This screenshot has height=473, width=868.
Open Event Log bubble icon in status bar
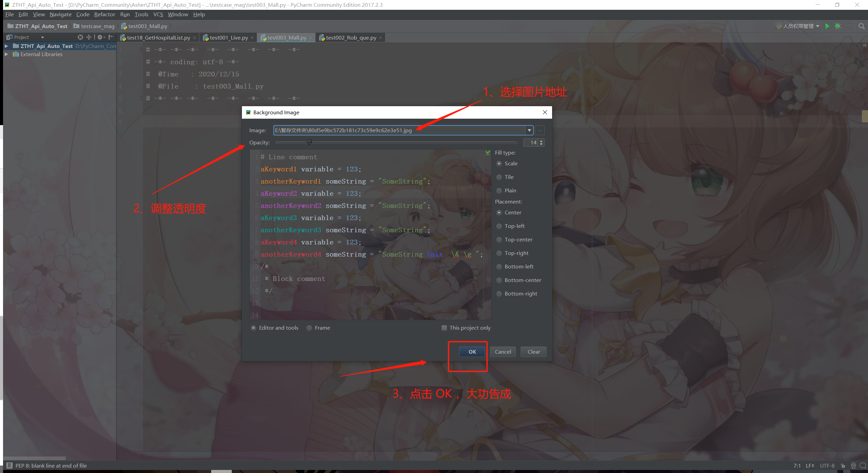coord(862,466)
